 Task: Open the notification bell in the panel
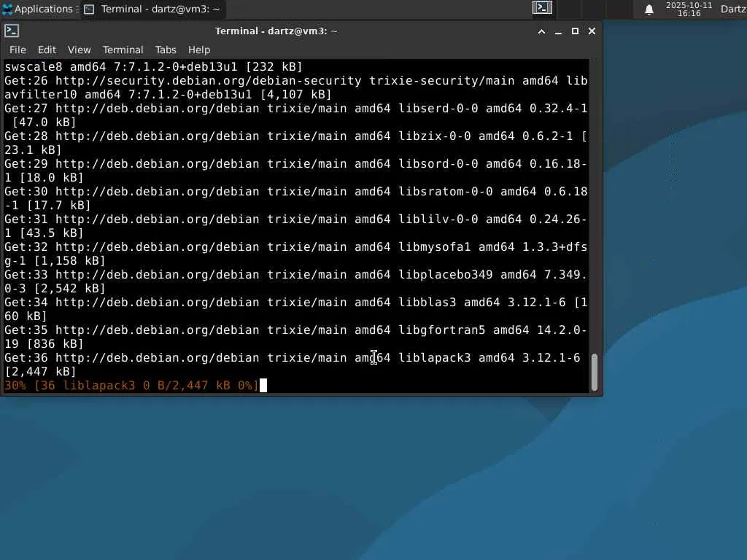pos(649,9)
